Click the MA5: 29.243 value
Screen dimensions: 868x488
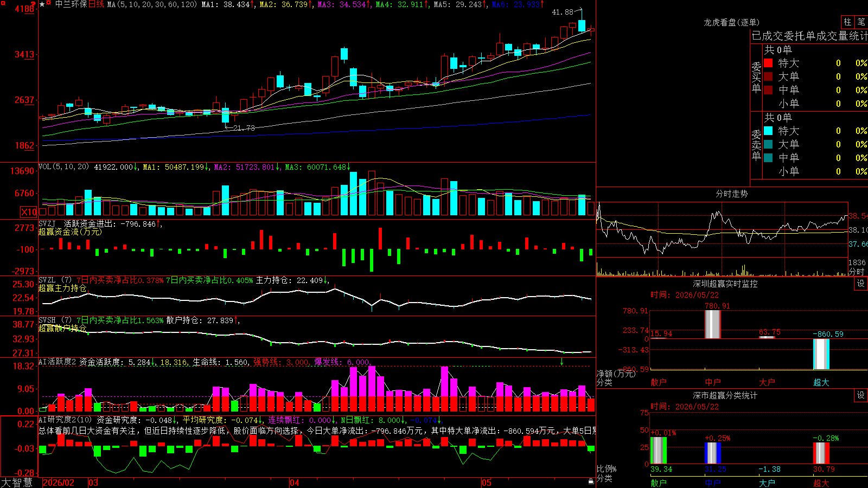tap(458, 4)
